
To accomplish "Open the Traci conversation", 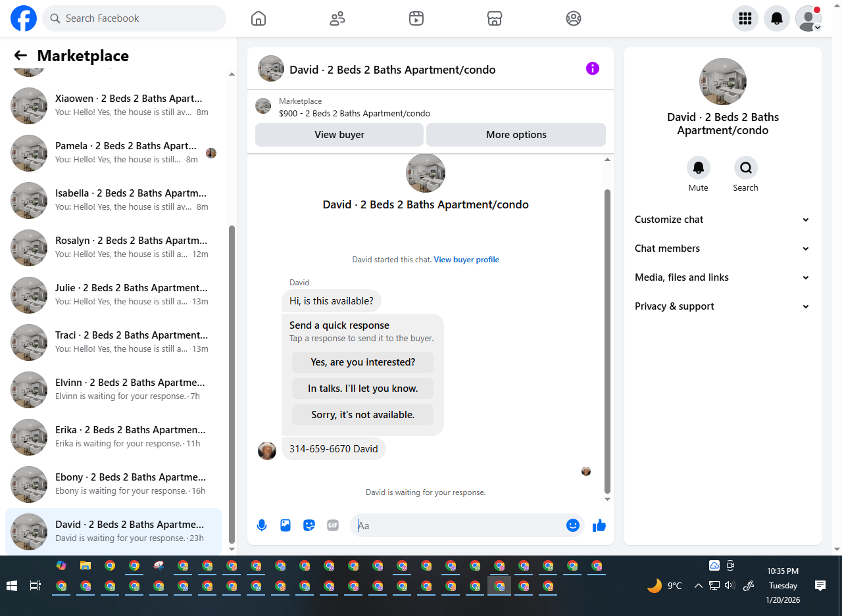I will (113, 343).
